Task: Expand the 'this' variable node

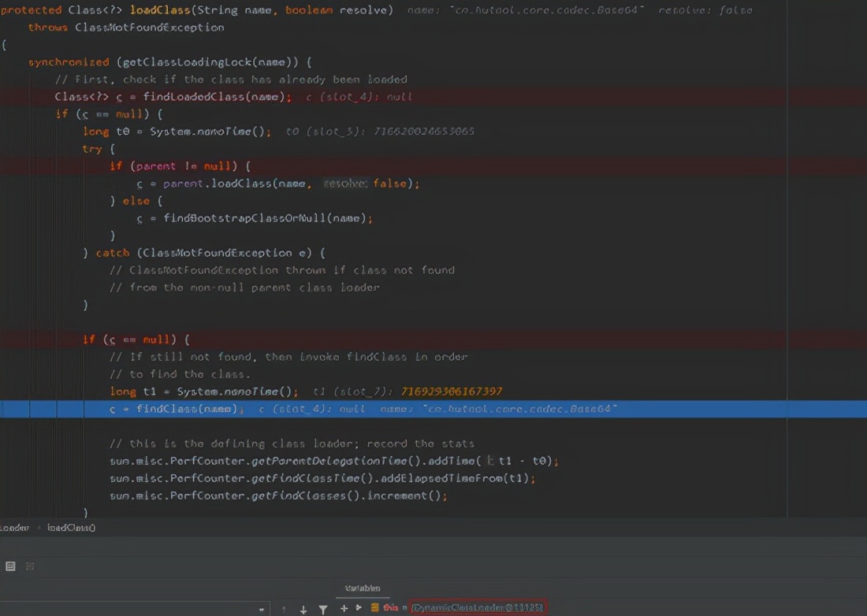Action: pos(359,607)
